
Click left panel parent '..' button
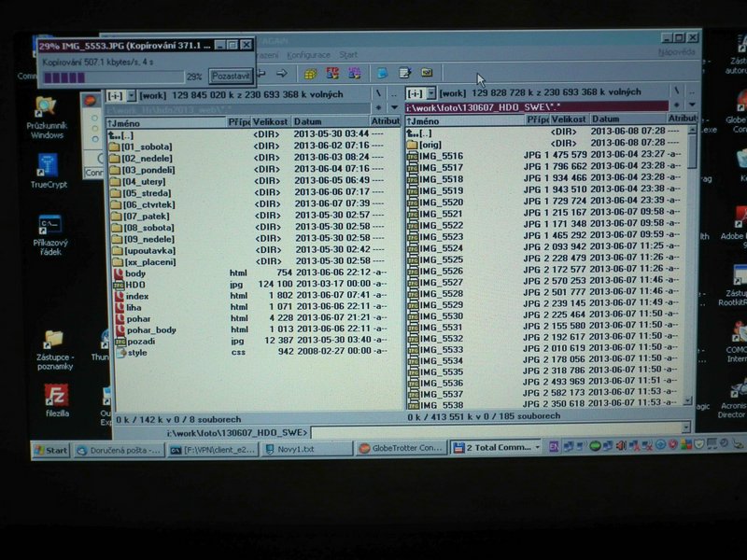394,94
